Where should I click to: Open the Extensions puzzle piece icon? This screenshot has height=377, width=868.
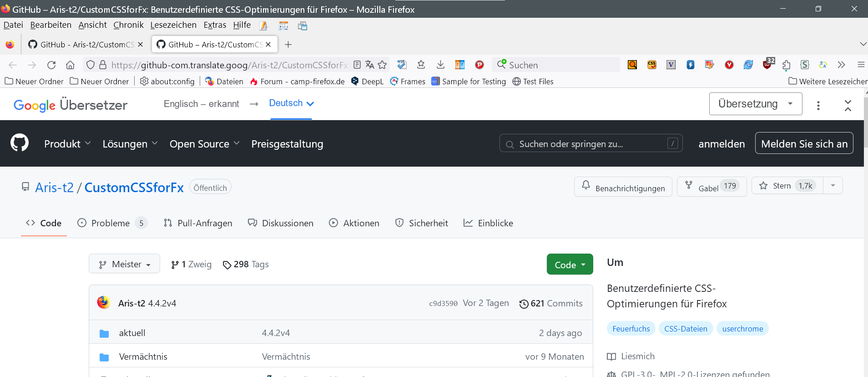coord(787,65)
